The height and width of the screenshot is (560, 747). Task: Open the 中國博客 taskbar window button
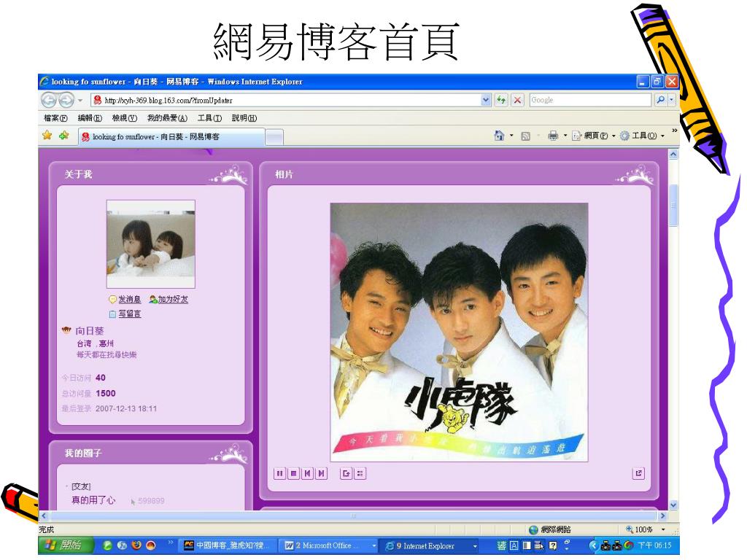(228, 545)
